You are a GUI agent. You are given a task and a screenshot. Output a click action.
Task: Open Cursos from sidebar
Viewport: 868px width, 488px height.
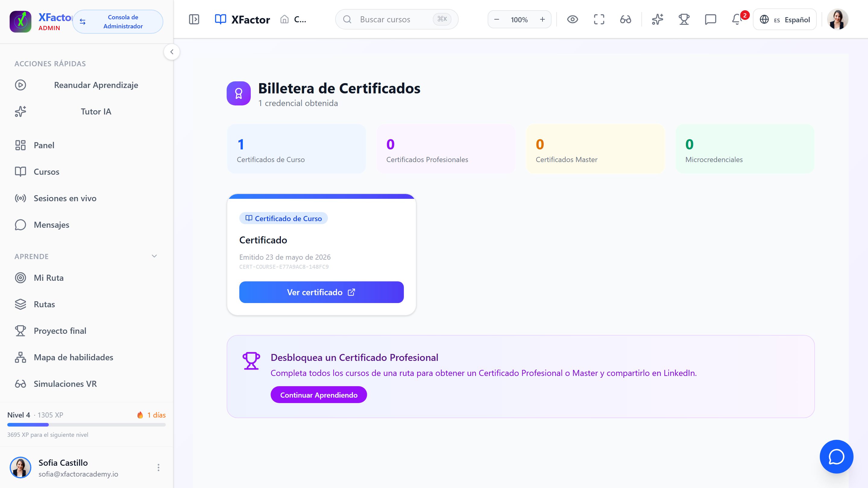point(86,172)
